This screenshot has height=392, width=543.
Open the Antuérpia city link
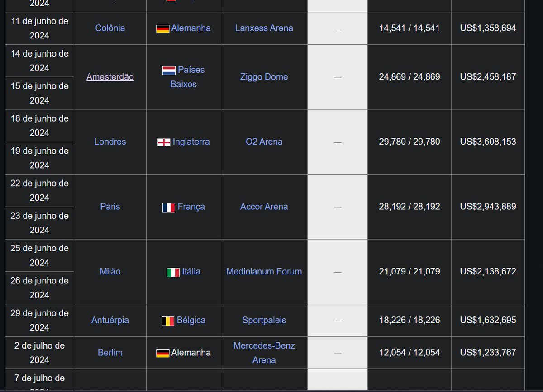pyautogui.click(x=110, y=320)
